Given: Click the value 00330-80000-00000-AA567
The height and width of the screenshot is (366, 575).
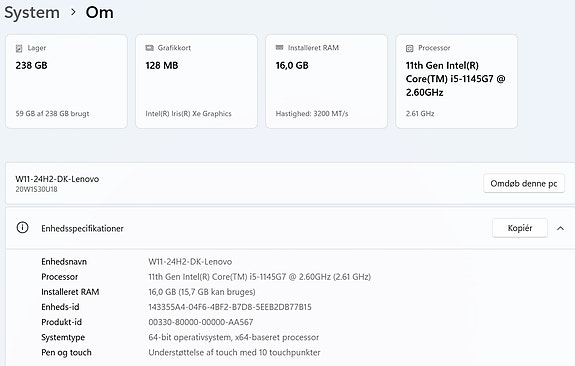Looking at the screenshot, I should [201, 322].
